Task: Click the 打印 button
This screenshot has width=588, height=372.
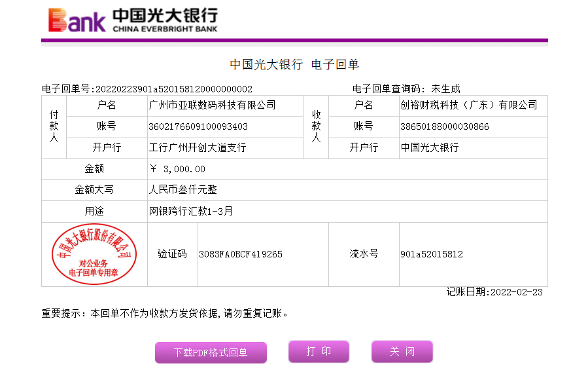Action: tap(319, 351)
